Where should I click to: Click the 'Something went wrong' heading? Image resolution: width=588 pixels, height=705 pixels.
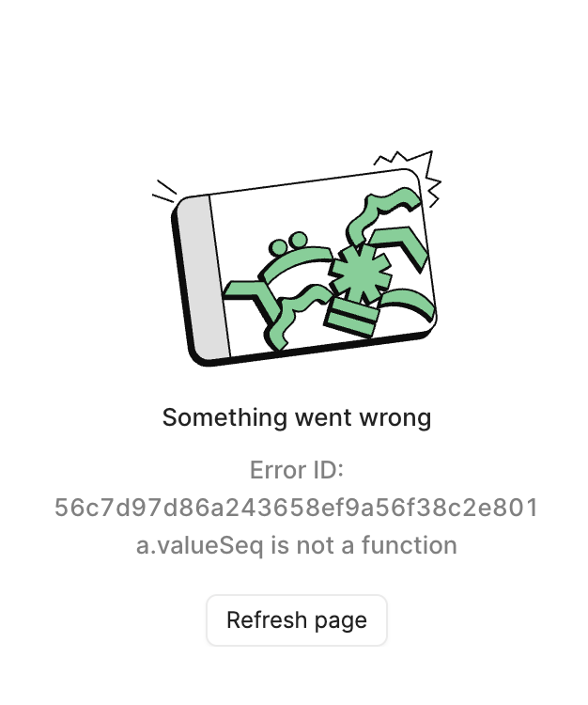click(297, 417)
